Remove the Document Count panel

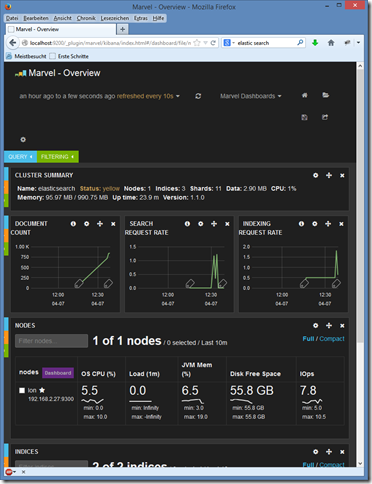click(113, 224)
